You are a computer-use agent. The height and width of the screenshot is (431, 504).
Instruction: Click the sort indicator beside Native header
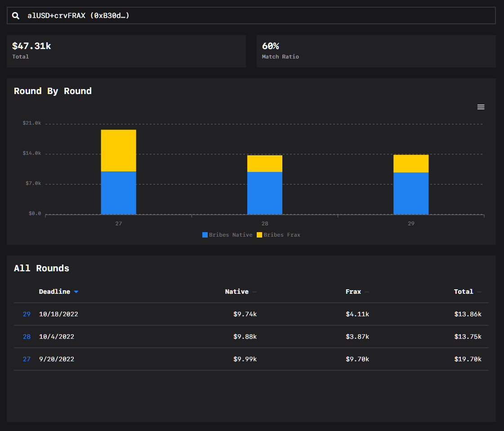pos(254,292)
